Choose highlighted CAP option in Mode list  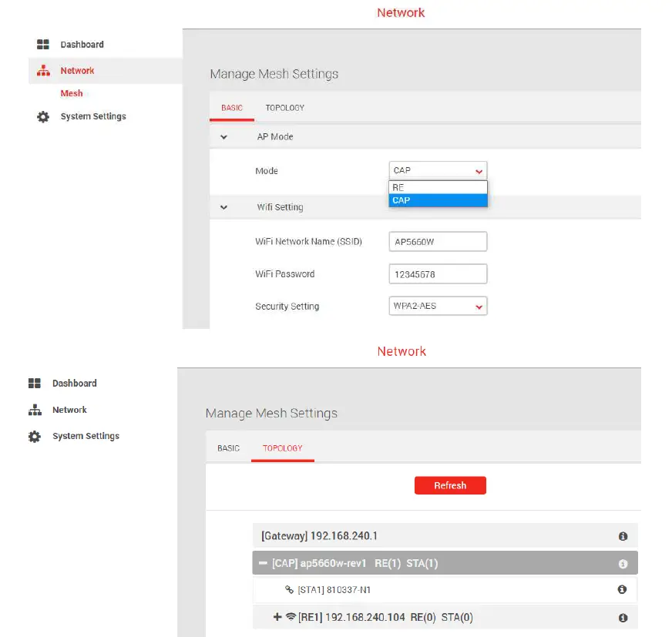coord(438,200)
